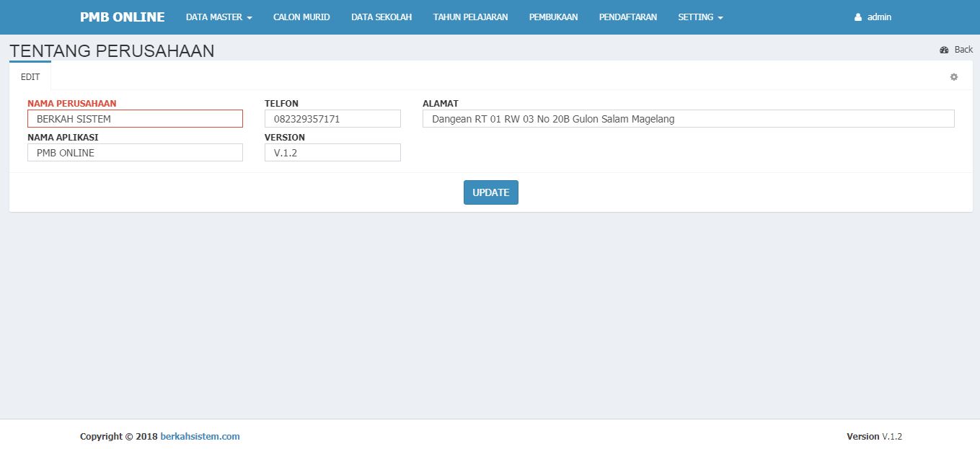Focus the Nama Perusahaan input field
Screen dimensions: 980x449
tap(135, 119)
